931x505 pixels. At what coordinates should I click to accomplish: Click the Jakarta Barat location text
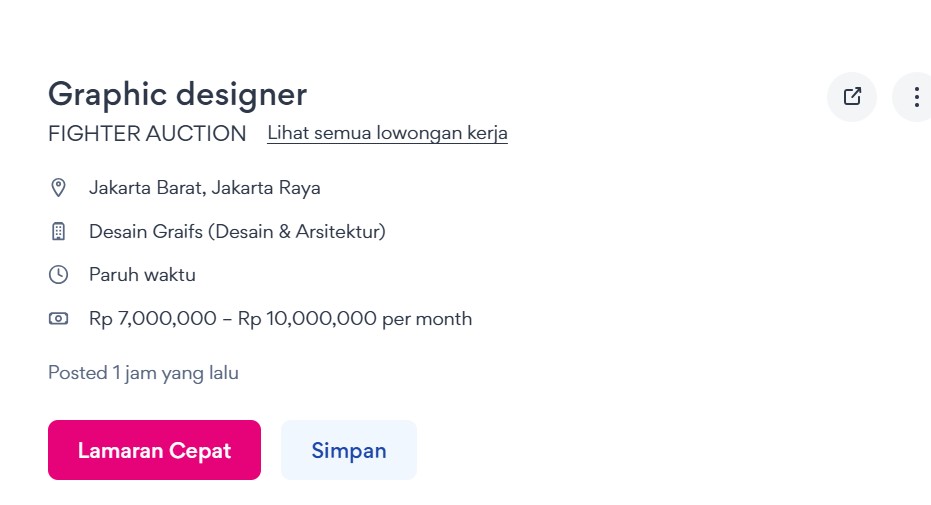click(147, 188)
